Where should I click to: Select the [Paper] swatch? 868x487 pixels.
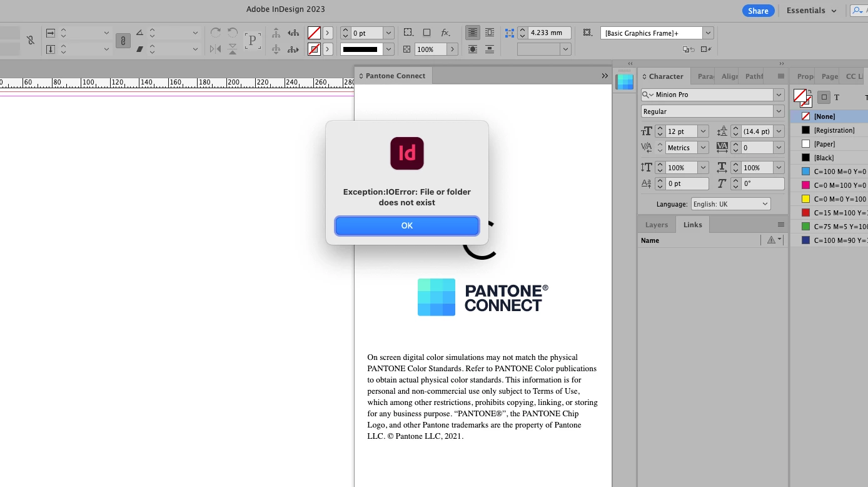829,144
